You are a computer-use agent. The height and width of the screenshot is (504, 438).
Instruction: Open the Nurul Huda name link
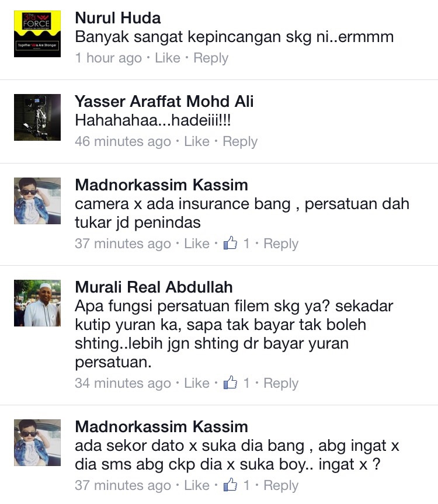pos(118,18)
